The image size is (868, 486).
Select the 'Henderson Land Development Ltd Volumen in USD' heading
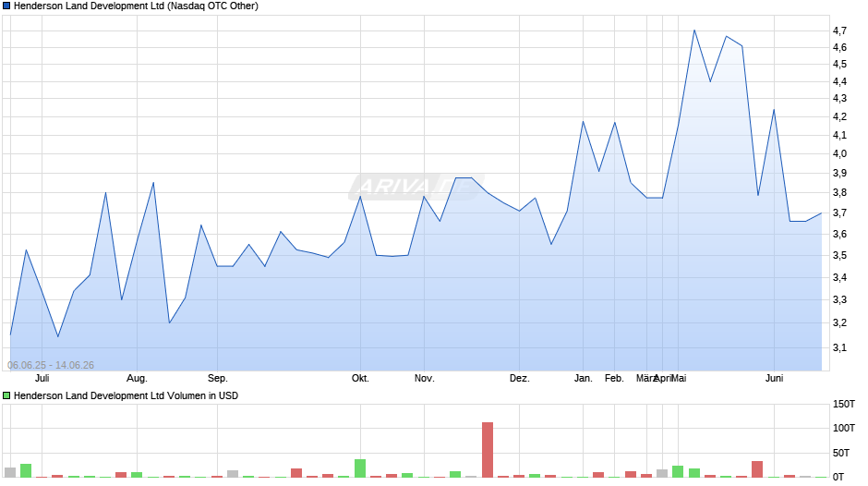point(127,395)
